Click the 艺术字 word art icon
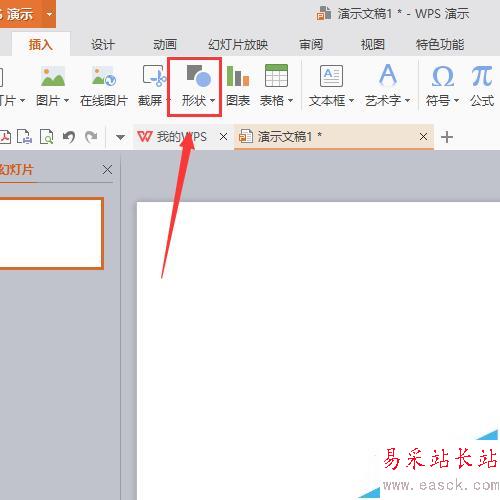The height and width of the screenshot is (500, 500). coord(388,75)
